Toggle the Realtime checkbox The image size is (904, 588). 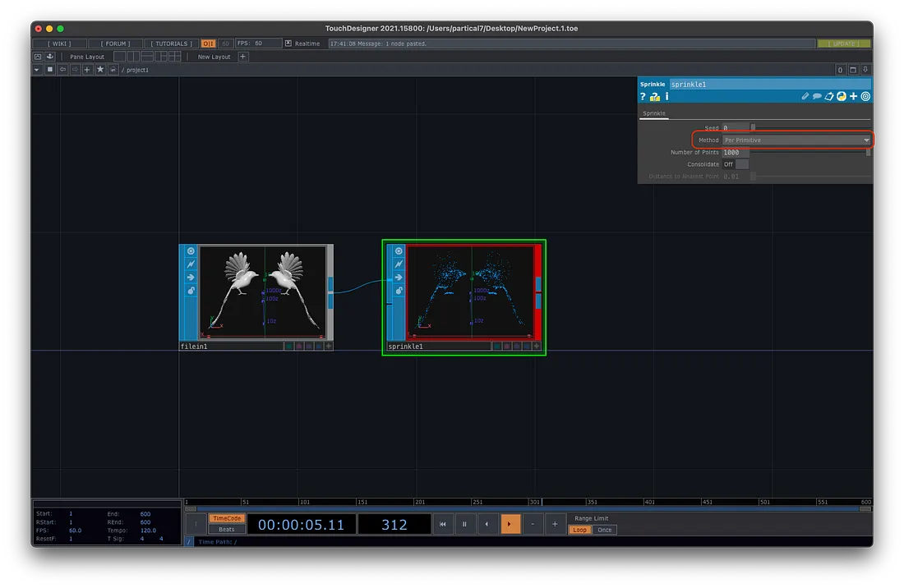tap(288, 44)
